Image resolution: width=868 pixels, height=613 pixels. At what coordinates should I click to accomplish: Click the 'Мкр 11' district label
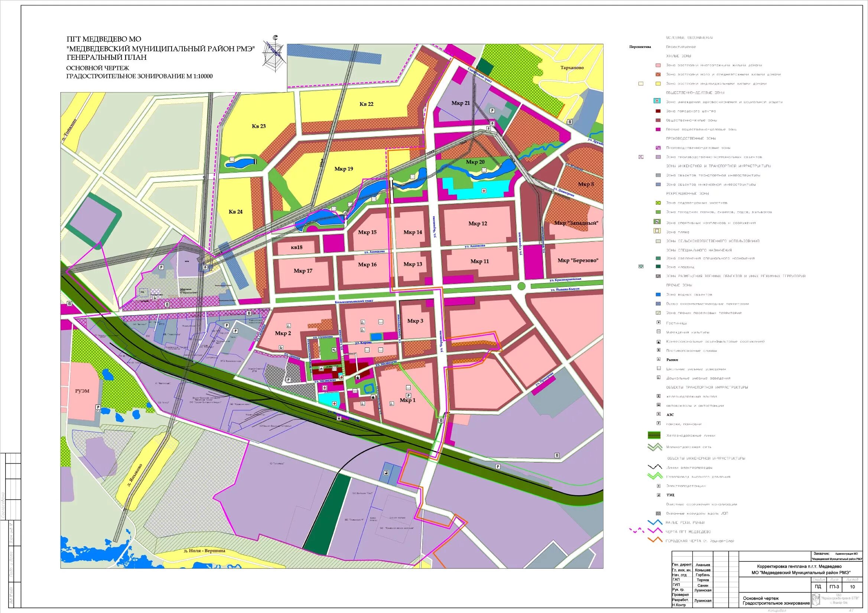480,261
